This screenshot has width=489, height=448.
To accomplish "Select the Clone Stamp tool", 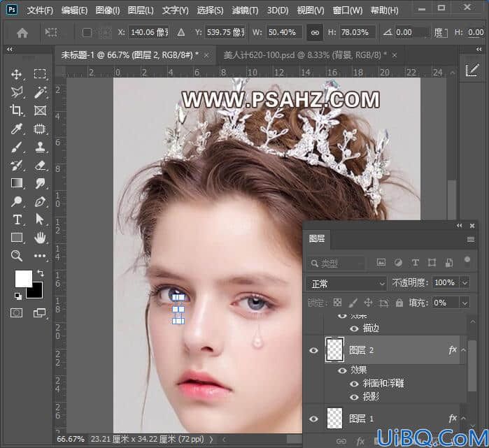I will pyautogui.click(x=41, y=147).
